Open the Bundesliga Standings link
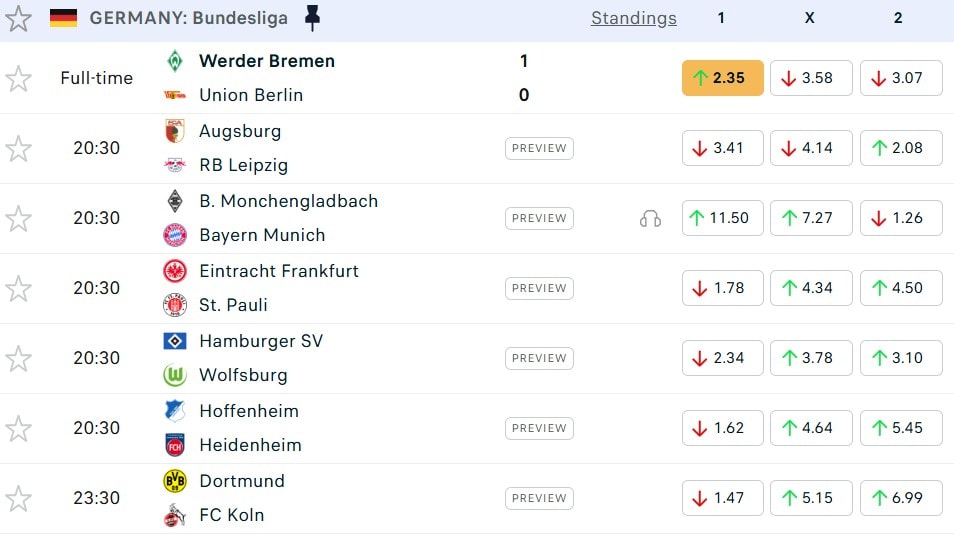This screenshot has width=954, height=547. [633, 18]
